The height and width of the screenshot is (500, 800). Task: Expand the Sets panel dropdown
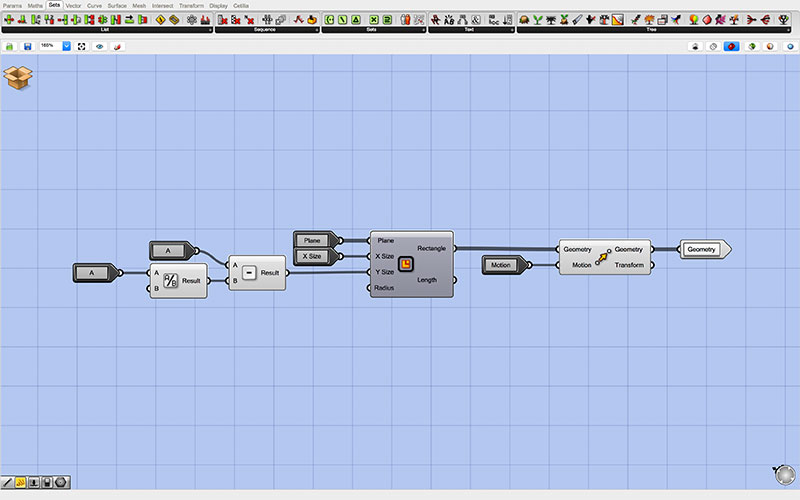tap(423, 30)
